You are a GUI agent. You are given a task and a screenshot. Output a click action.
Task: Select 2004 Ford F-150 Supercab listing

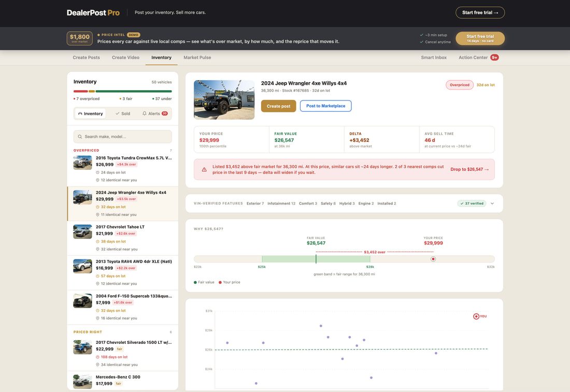pos(122,307)
